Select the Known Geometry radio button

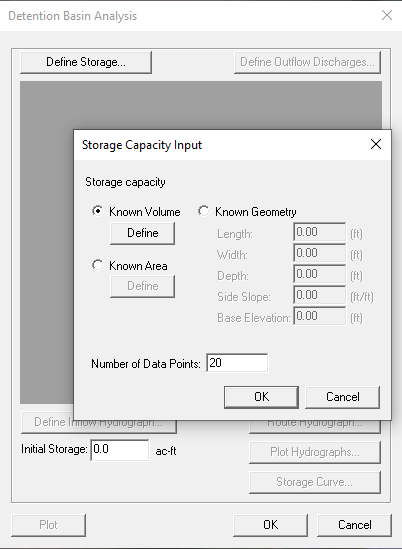coord(203,211)
